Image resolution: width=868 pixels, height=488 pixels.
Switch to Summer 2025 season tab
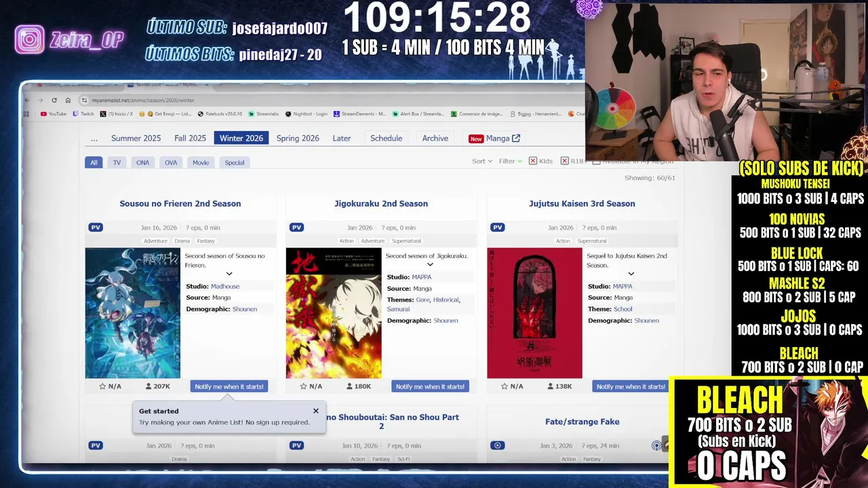(x=136, y=138)
